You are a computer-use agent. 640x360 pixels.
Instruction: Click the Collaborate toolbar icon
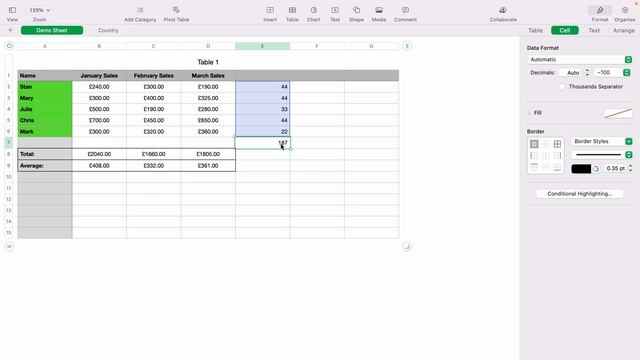click(503, 10)
